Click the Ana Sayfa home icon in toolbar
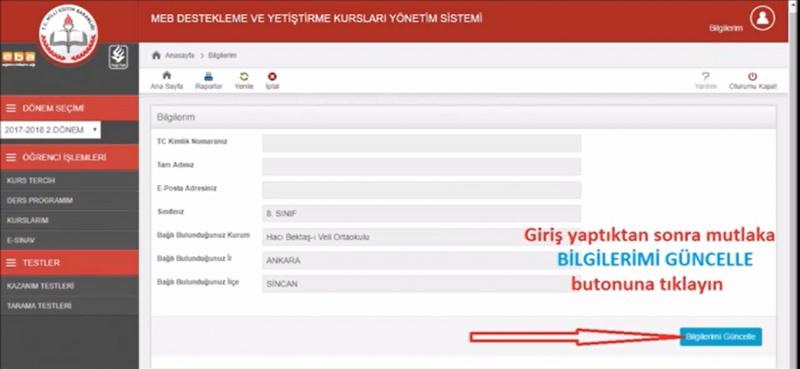This screenshot has height=369, width=800. coord(166,76)
